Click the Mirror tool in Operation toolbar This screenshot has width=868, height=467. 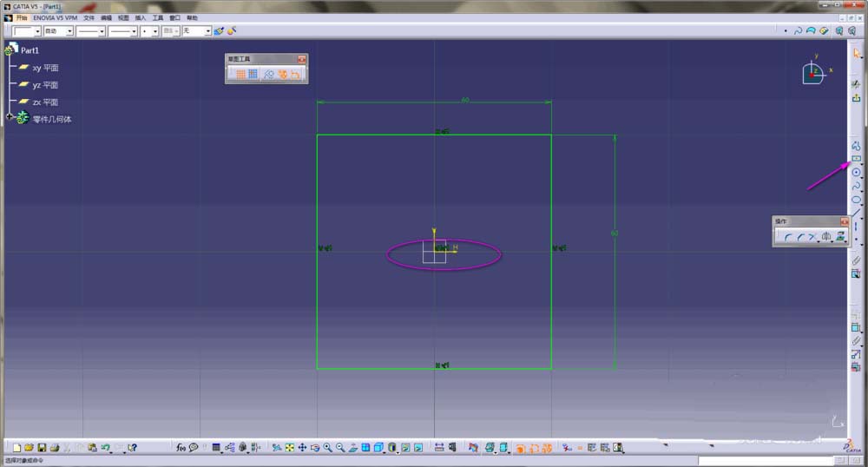(826, 237)
